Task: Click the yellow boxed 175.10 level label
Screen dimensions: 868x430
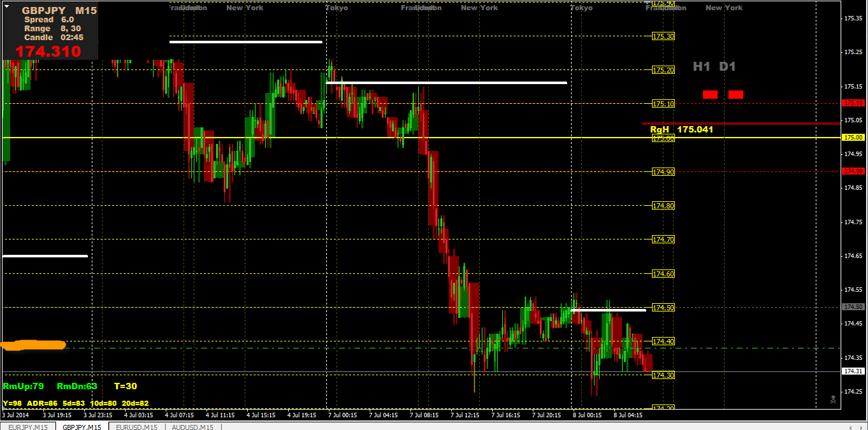Action: pyautogui.click(x=663, y=104)
